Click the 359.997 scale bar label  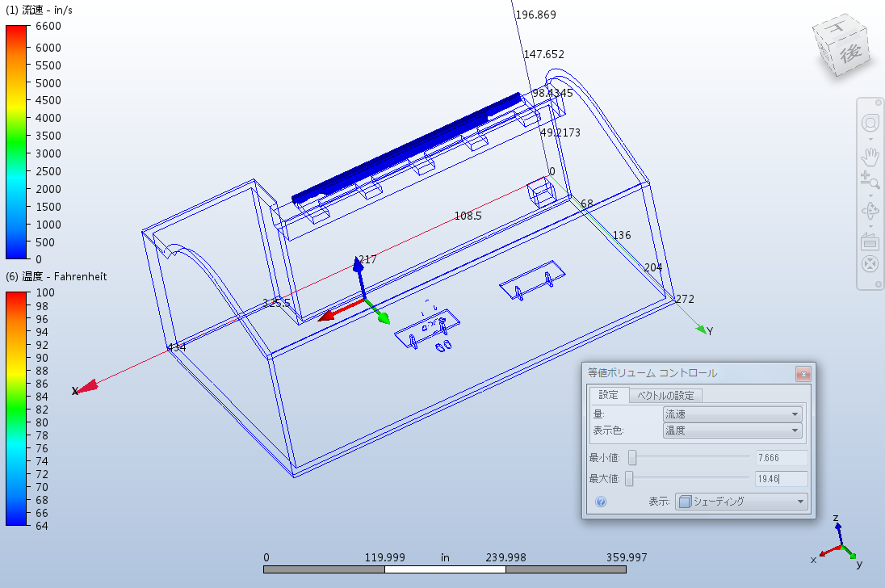pos(627,557)
